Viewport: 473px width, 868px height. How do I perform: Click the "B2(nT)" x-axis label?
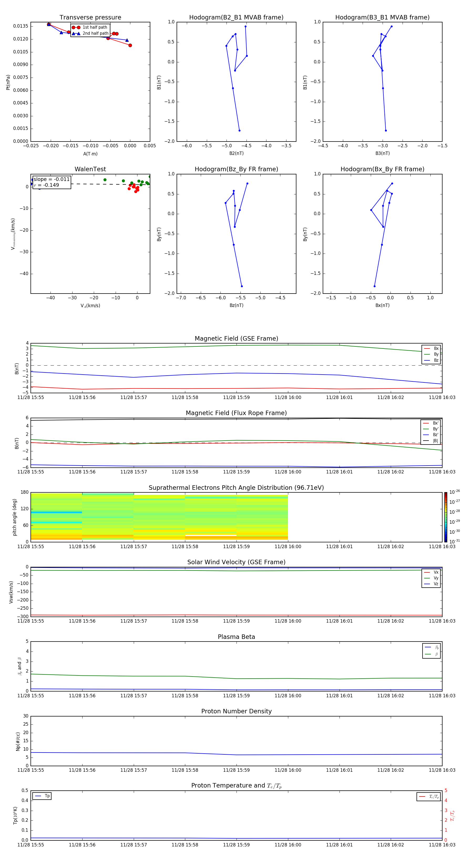(236, 153)
